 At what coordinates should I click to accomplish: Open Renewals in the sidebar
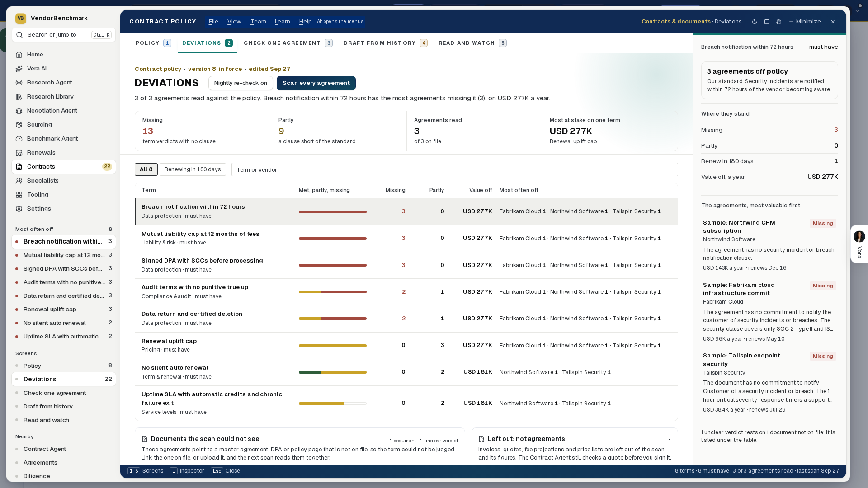tap(63, 153)
